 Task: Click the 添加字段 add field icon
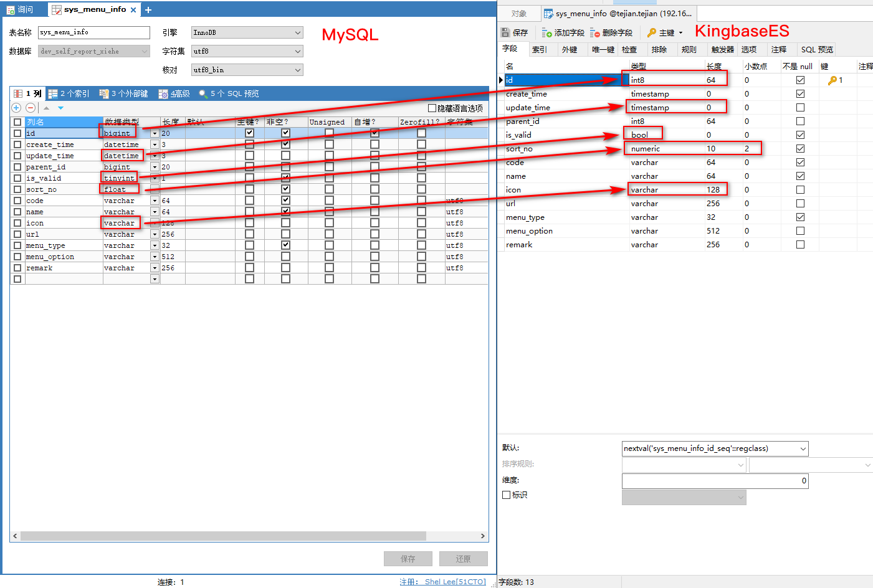click(546, 32)
